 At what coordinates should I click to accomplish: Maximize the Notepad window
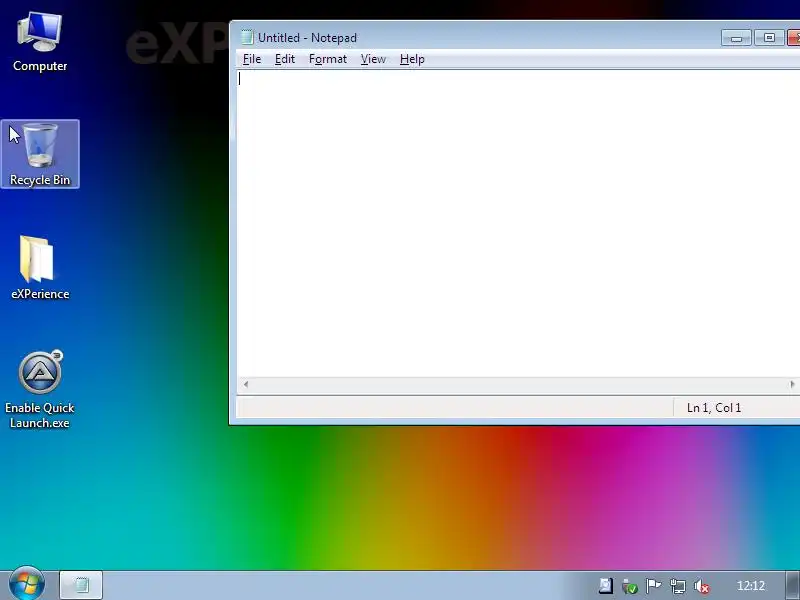[769, 38]
